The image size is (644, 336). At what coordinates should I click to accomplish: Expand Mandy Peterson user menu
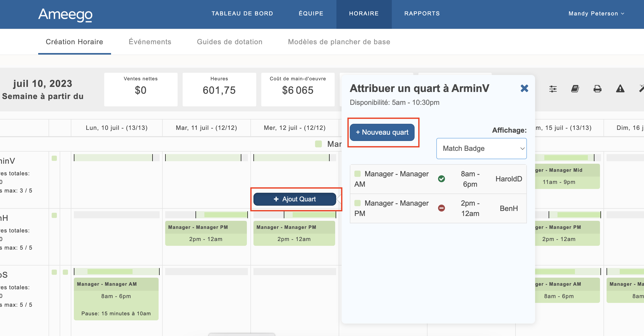[596, 14]
